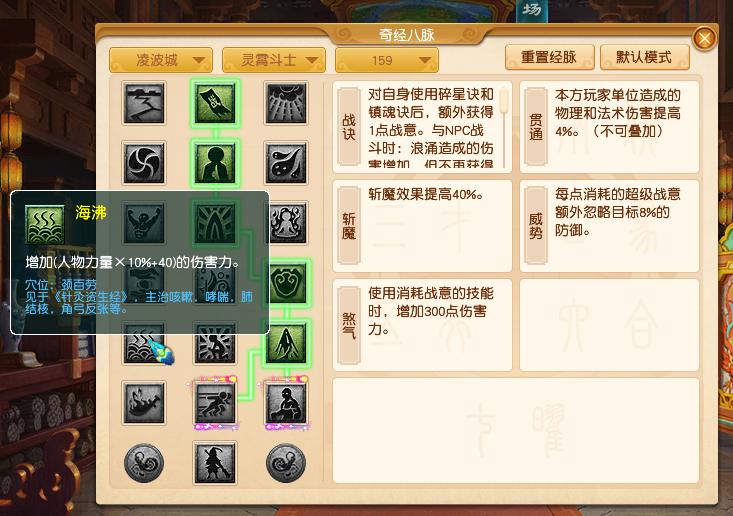Image resolution: width=733 pixels, height=516 pixels.
Task: Click the mountain river skill icon
Action: (x=144, y=103)
